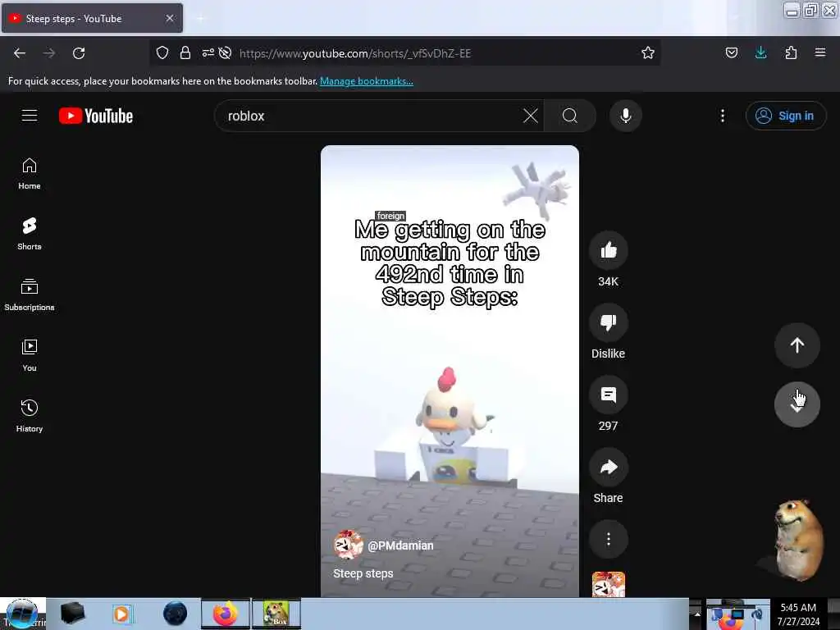Open the sound thumbnail below the actions

608,584
